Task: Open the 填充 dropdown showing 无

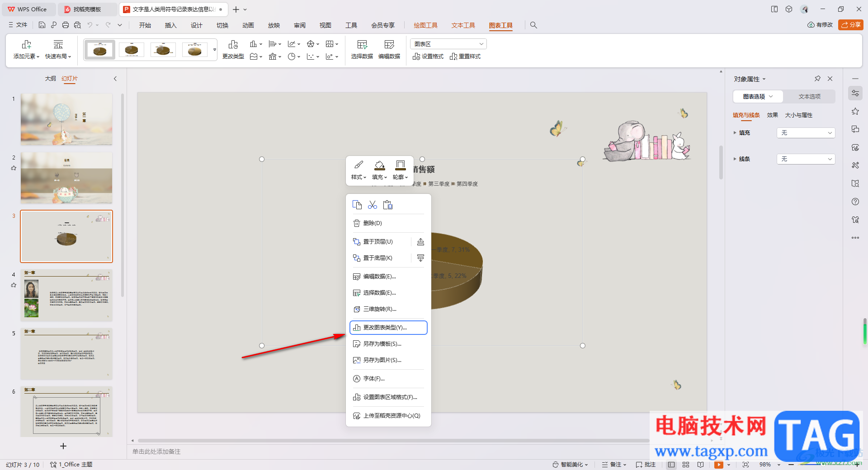Action: pos(806,133)
